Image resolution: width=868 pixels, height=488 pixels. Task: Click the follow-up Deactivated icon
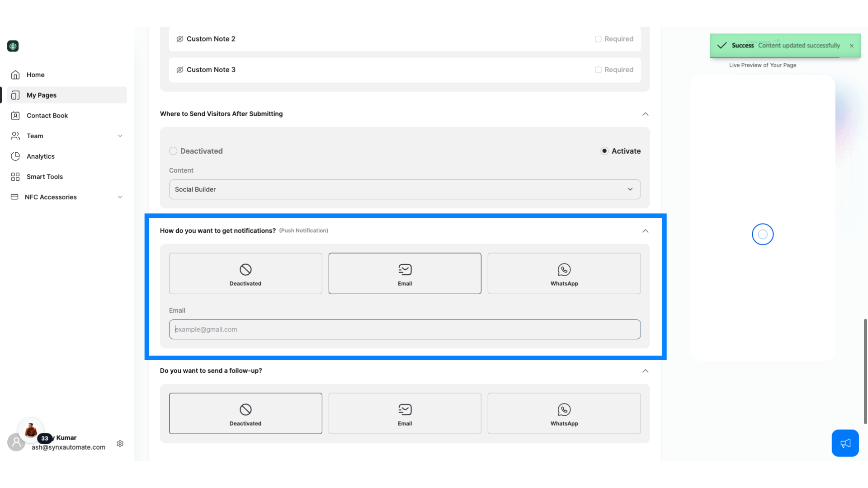pos(245,409)
